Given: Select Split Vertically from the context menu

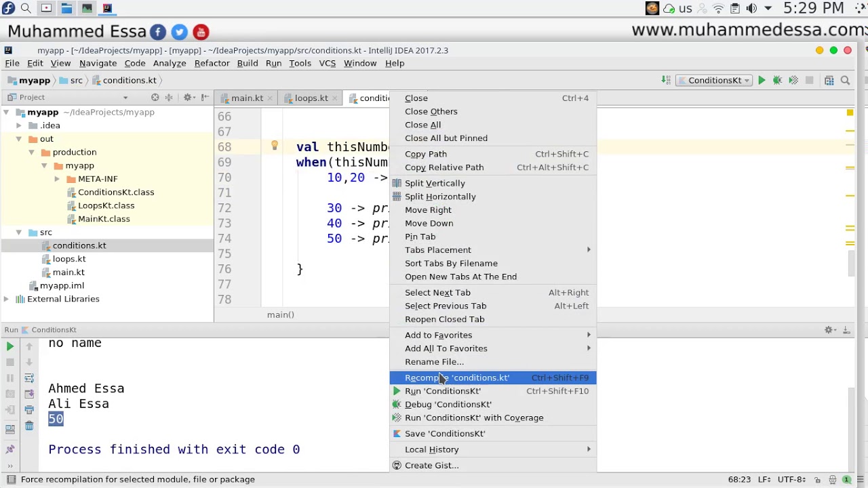Looking at the screenshot, I should coord(493,183).
